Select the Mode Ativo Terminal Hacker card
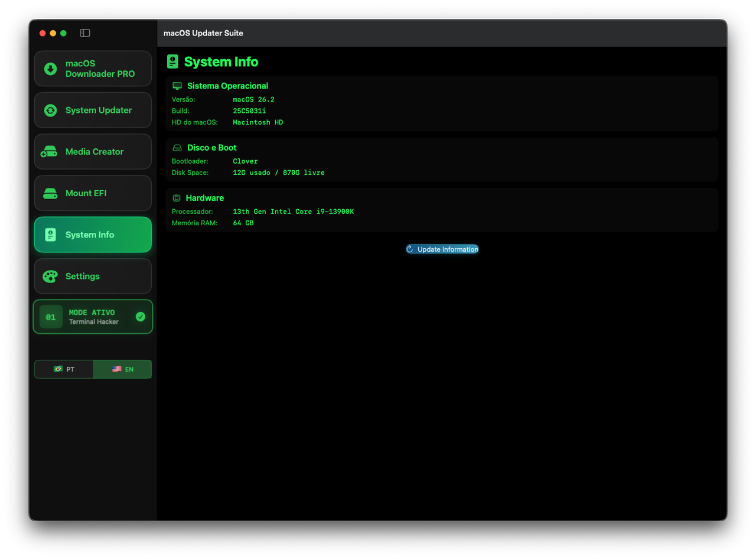 pyautogui.click(x=93, y=317)
